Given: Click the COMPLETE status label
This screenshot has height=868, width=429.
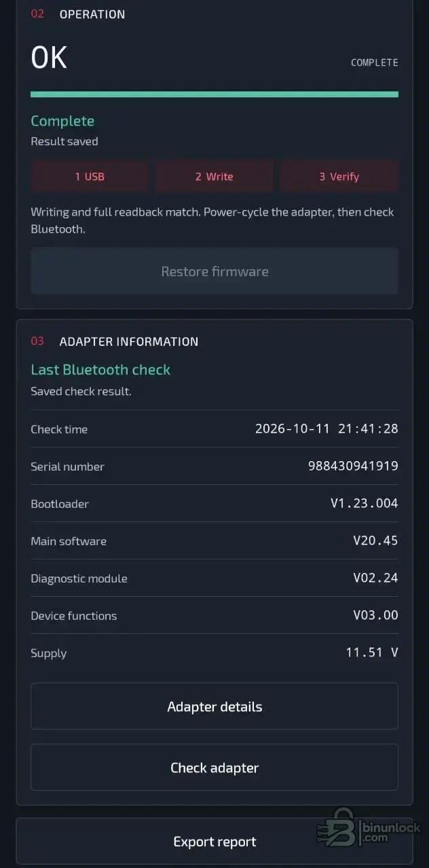Looking at the screenshot, I should (x=374, y=62).
